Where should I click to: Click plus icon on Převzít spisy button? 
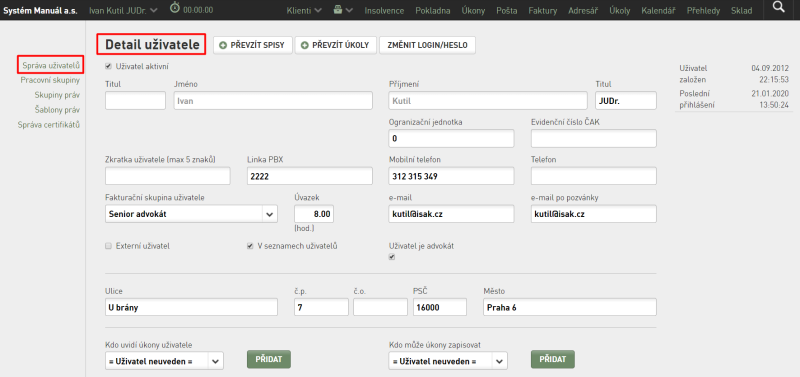222,45
